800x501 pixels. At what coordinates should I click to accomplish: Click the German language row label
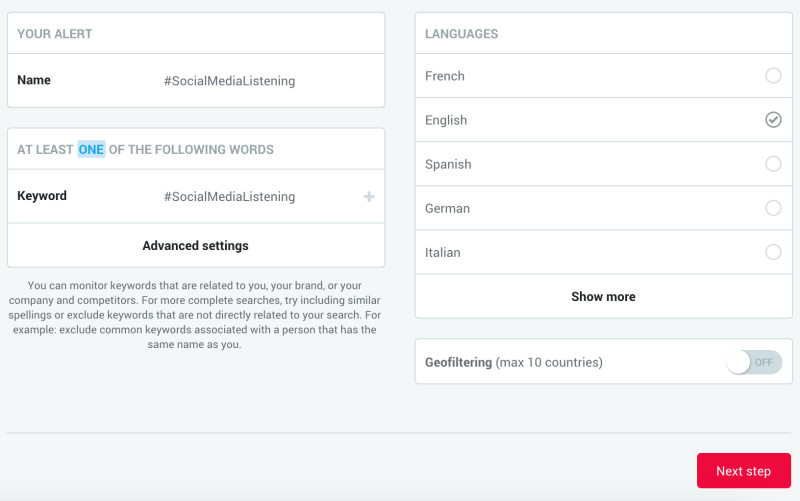click(x=447, y=208)
